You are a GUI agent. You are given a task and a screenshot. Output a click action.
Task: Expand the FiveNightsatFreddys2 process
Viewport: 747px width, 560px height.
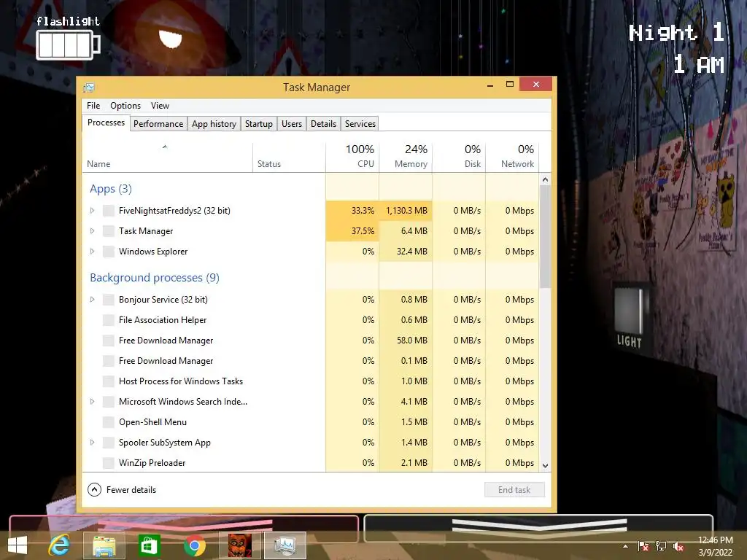[x=93, y=211]
